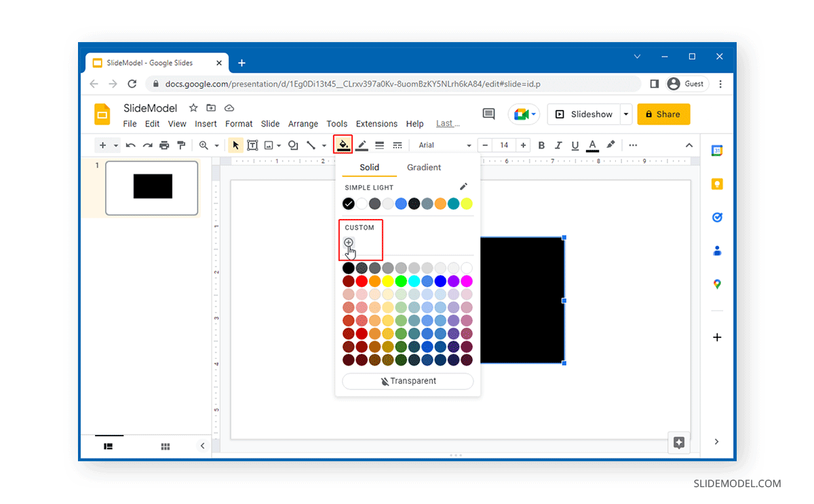Select the Border weight icon

(x=379, y=144)
